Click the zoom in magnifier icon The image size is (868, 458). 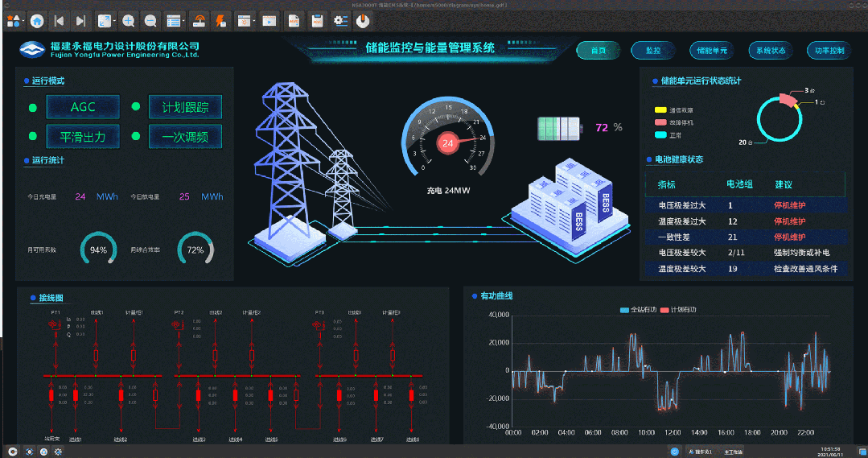pyautogui.click(x=129, y=20)
